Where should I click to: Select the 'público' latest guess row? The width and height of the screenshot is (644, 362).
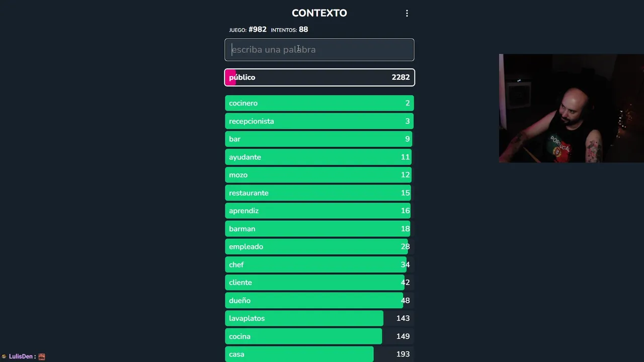(319, 77)
